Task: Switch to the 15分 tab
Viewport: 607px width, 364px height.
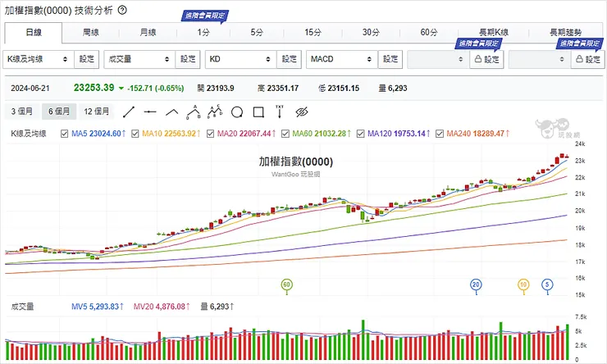Action: pyautogui.click(x=313, y=33)
